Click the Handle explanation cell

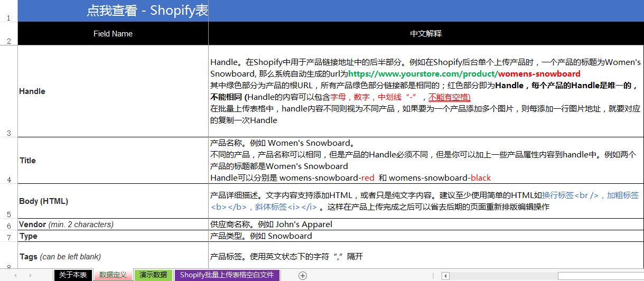tap(426, 91)
